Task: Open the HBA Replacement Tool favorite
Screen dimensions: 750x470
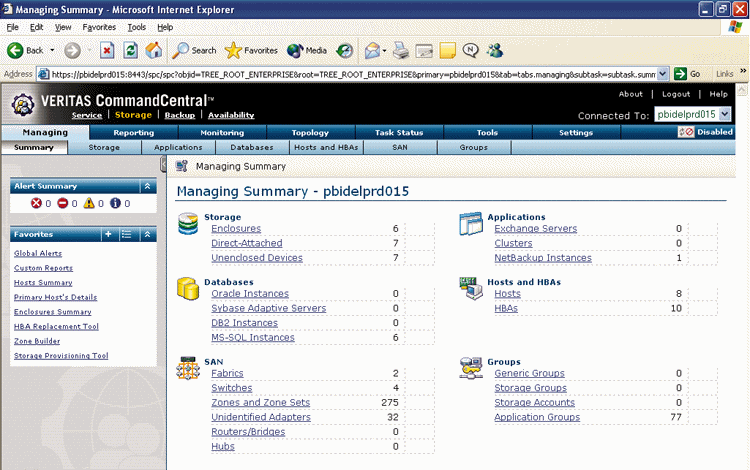Action: (56, 327)
